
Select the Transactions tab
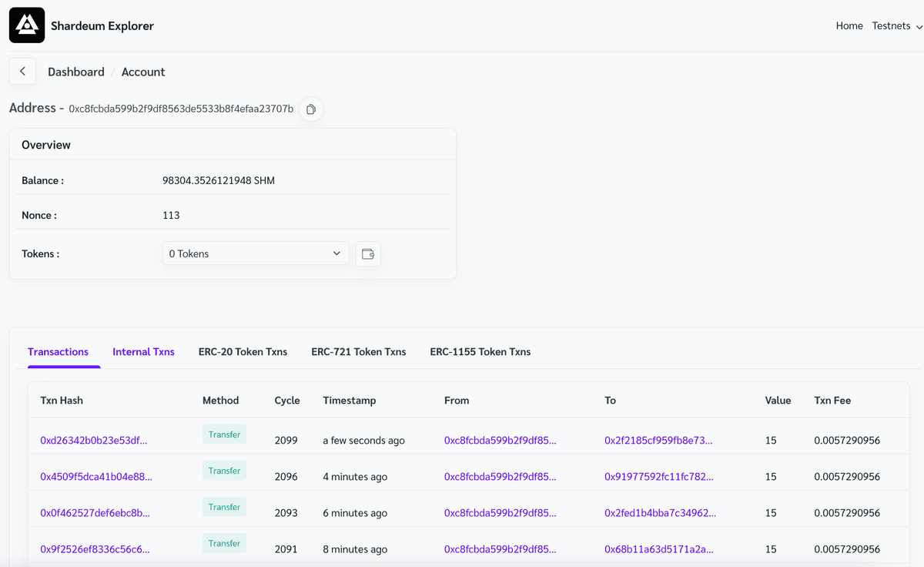(x=60, y=351)
